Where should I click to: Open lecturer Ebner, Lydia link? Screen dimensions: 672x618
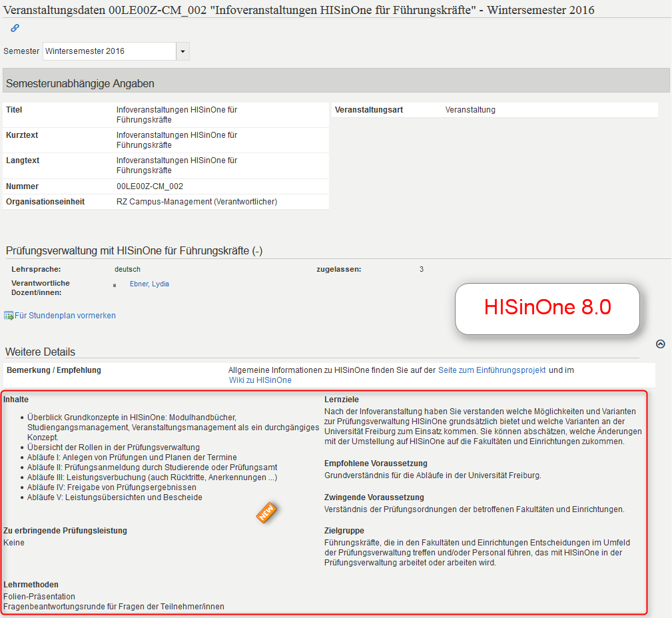tap(149, 284)
